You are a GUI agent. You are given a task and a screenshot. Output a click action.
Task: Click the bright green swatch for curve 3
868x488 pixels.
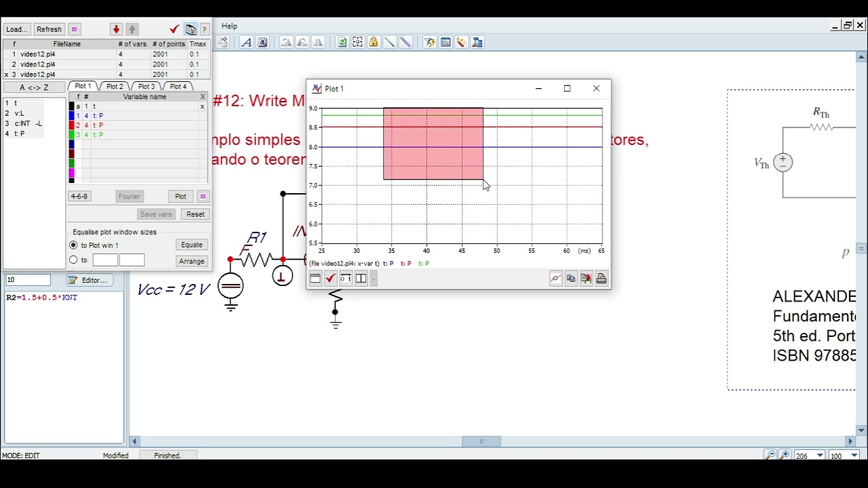coord(72,135)
